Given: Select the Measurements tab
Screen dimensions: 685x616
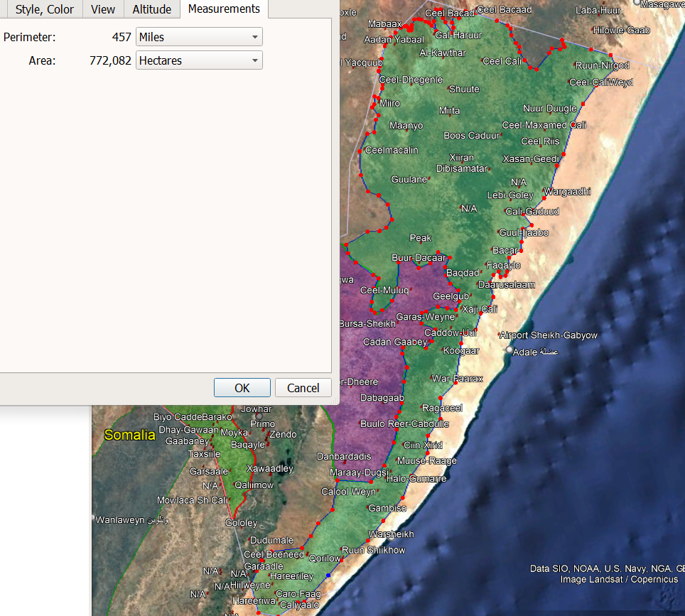Looking at the screenshot, I should pyautogui.click(x=224, y=9).
